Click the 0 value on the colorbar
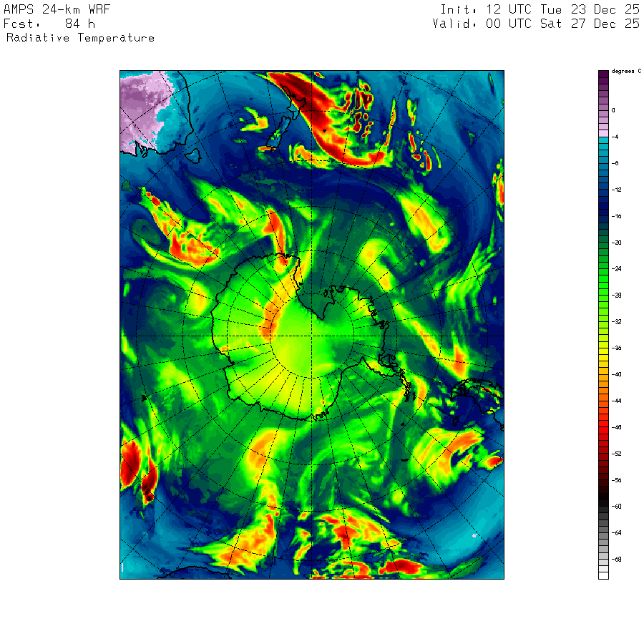 point(613,110)
